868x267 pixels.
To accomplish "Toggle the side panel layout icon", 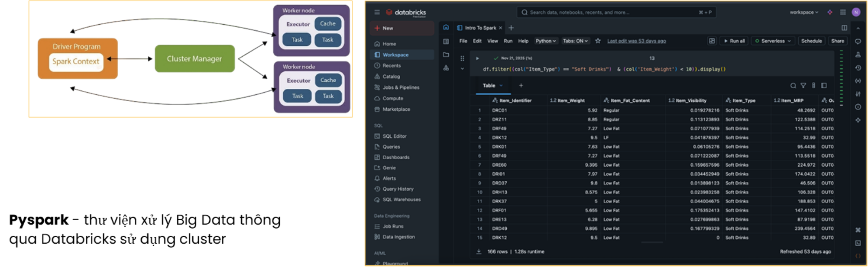I will [x=844, y=28].
